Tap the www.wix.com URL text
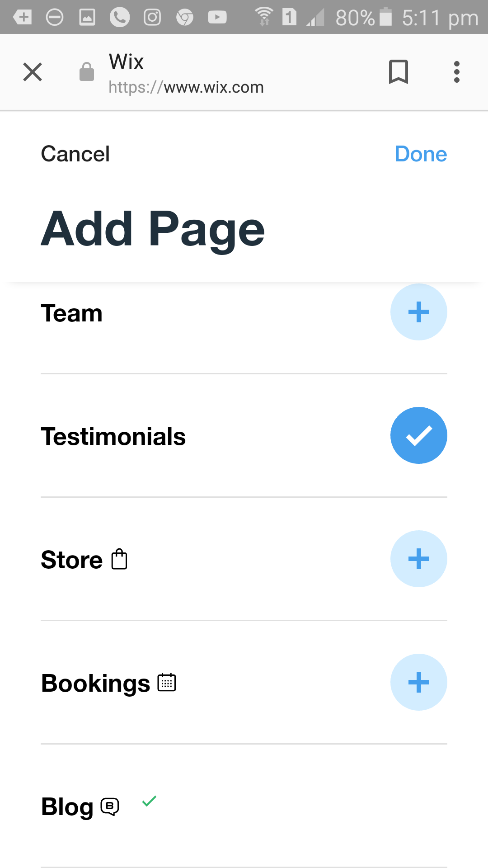 pos(186,87)
